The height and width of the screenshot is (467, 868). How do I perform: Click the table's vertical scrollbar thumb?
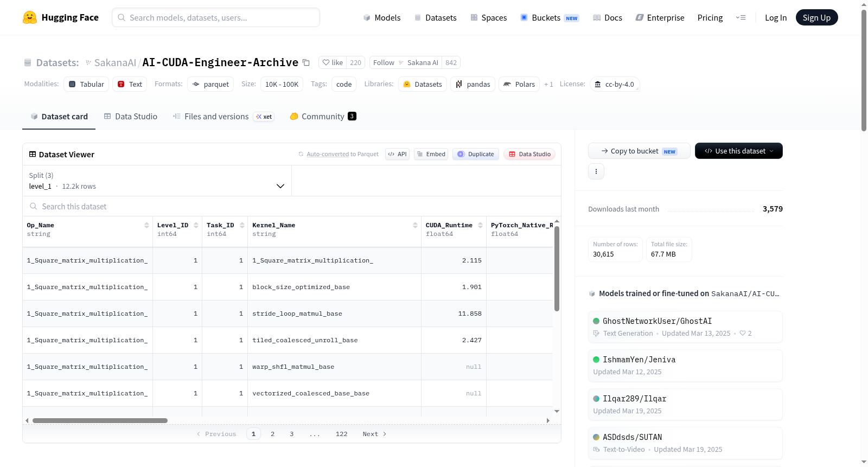pos(557,268)
